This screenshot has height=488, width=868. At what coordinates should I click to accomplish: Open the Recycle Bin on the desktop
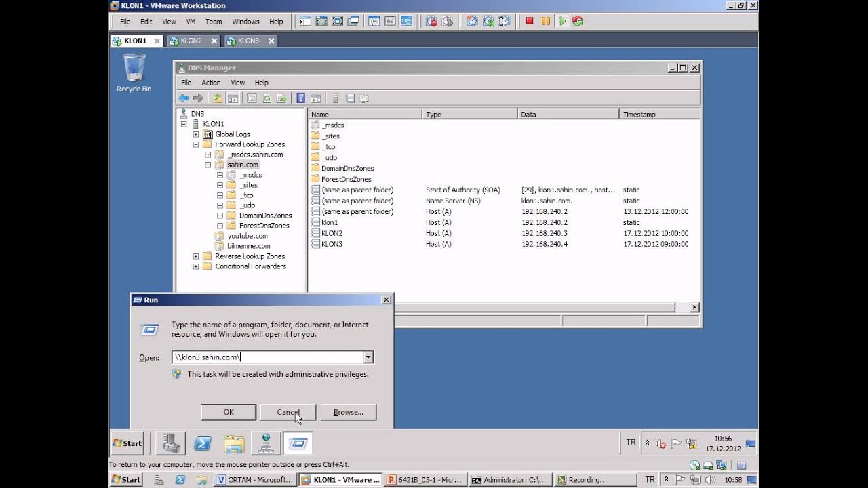134,73
